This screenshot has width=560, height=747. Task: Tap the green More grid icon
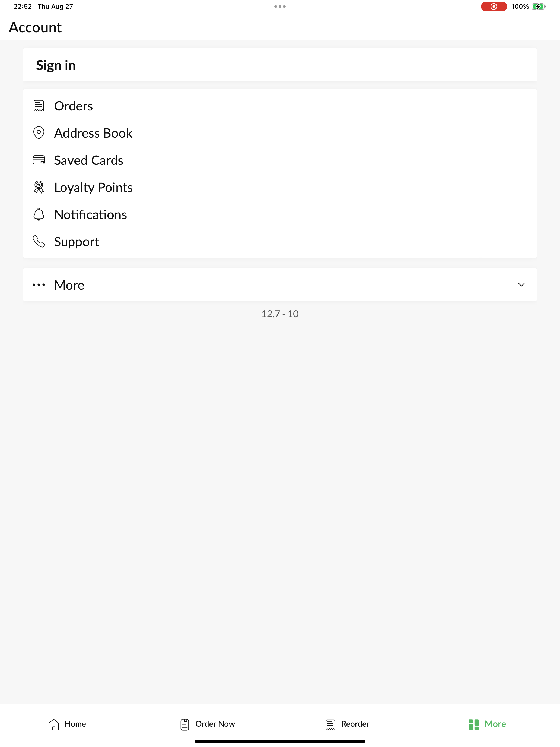[x=474, y=724]
